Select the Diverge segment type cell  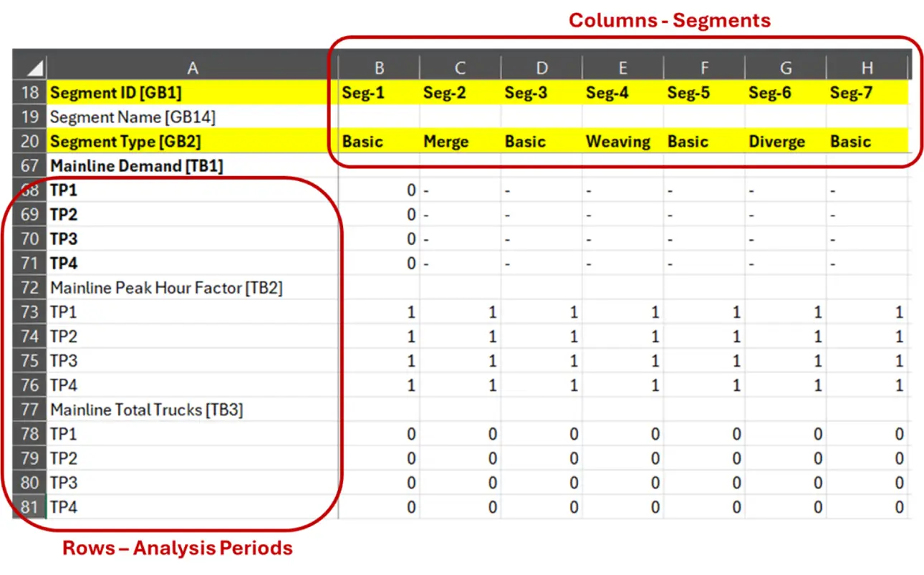785,141
